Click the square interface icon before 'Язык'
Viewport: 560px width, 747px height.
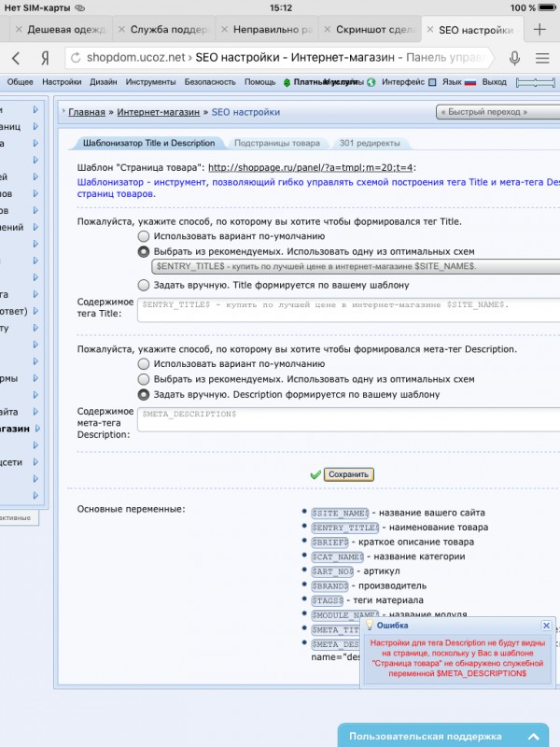(432, 82)
